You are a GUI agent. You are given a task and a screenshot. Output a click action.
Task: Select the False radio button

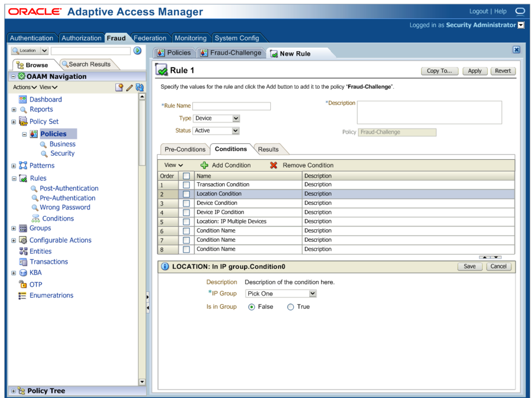point(251,307)
